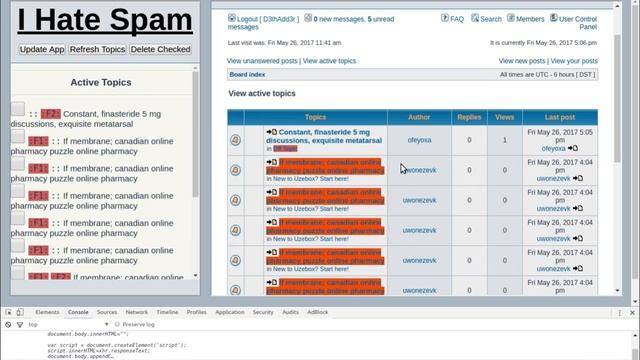This screenshot has height=360, width=640.
Task: Click the Search link in forum header
Action: tap(491, 19)
